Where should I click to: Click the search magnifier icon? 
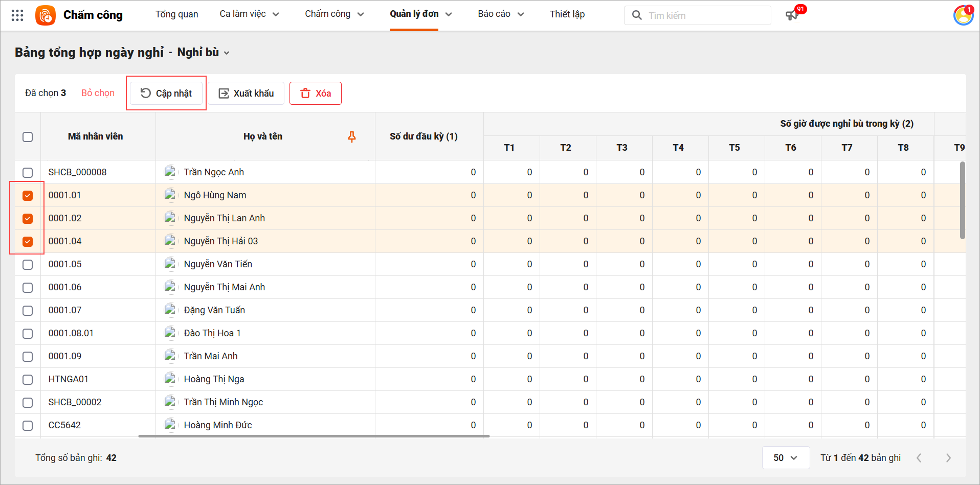637,15
